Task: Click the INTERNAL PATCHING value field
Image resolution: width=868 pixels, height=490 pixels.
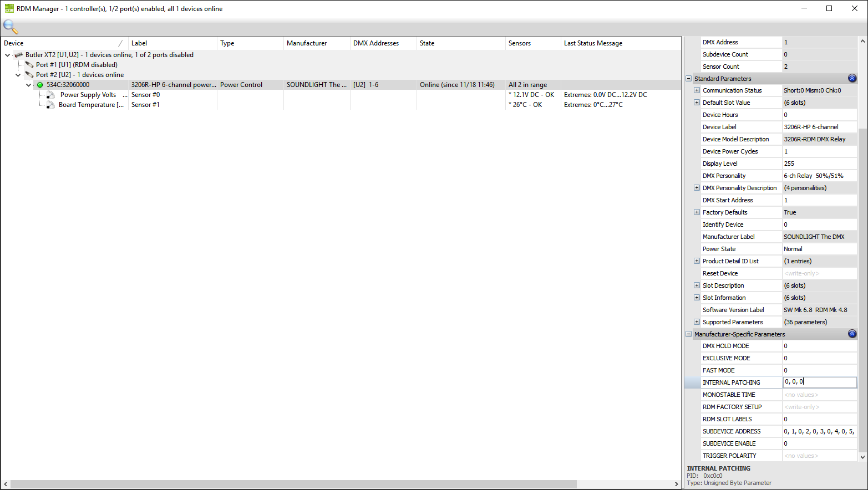Action: click(819, 382)
